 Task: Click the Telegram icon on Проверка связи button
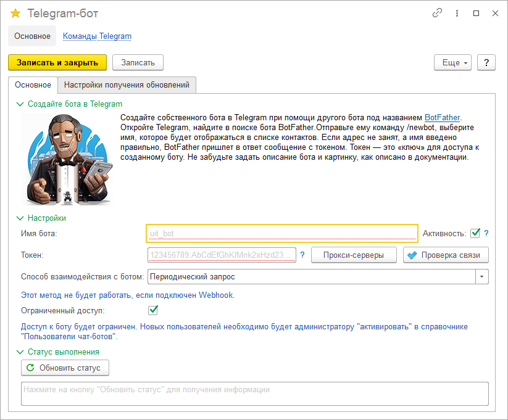[x=410, y=255]
